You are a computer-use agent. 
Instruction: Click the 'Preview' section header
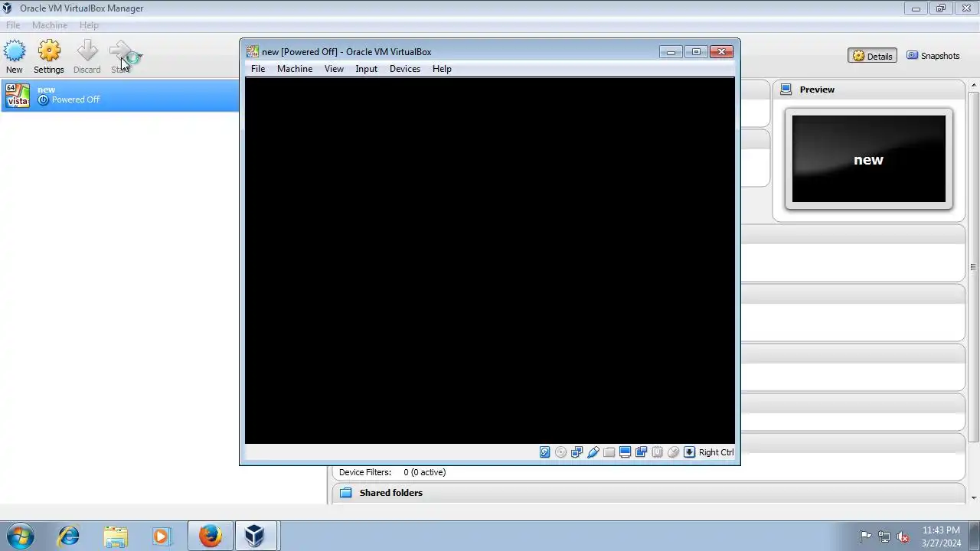coord(817,90)
